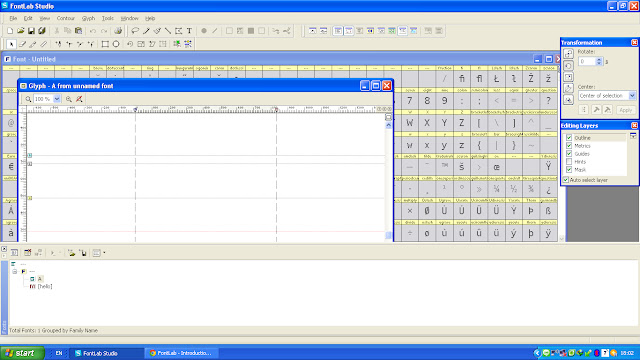Click the open-folder icon in fonts panel toolbar
The height and width of the screenshot is (360, 640).
coord(71,253)
